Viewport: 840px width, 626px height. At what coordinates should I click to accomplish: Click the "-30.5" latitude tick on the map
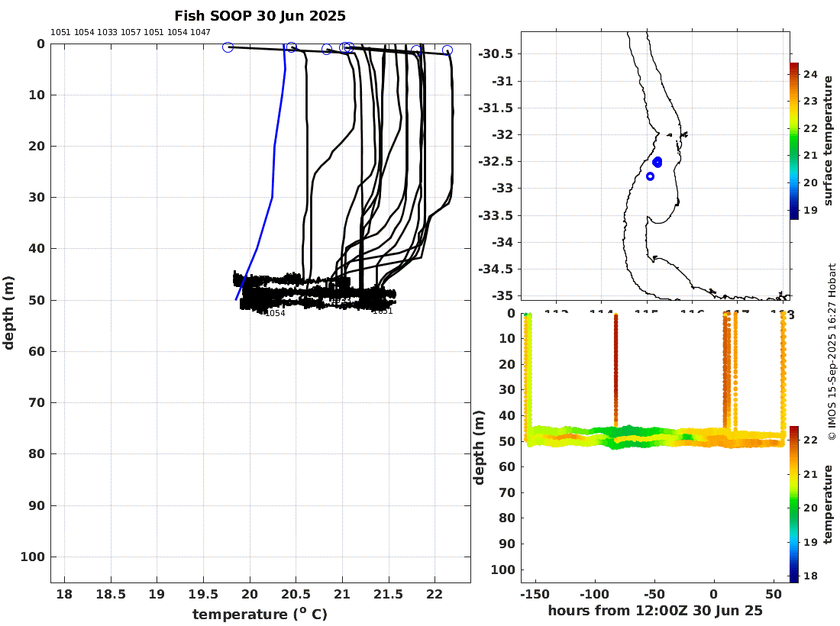coord(496,53)
